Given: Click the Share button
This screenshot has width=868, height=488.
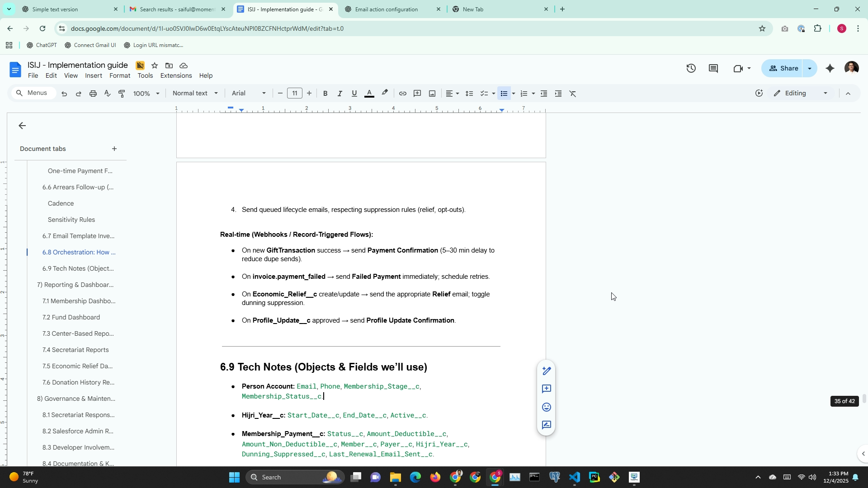Looking at the screenshot, I should pyautogui.click(x=783, y=68).
